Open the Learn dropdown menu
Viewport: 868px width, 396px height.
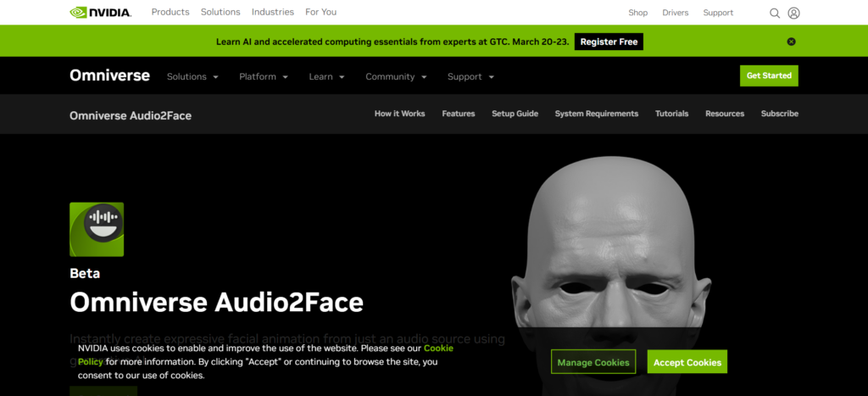coord(326,76)
